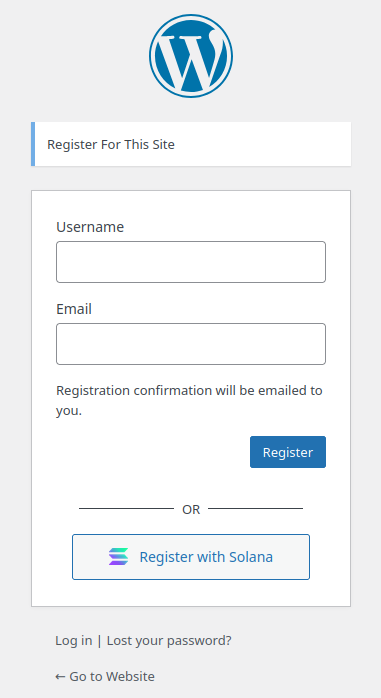Focus the Username text field
This screenshot has width=381, height=698.
click(x=191, y=262)
